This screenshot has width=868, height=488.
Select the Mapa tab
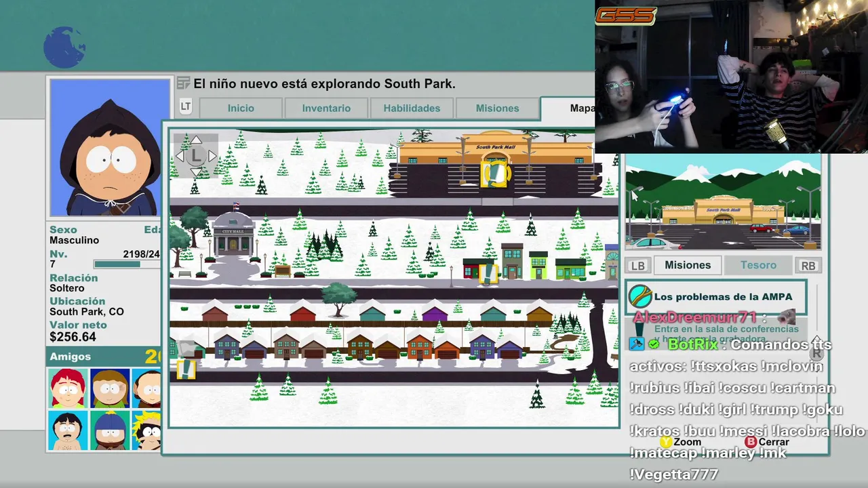click(x=568, y=108)
